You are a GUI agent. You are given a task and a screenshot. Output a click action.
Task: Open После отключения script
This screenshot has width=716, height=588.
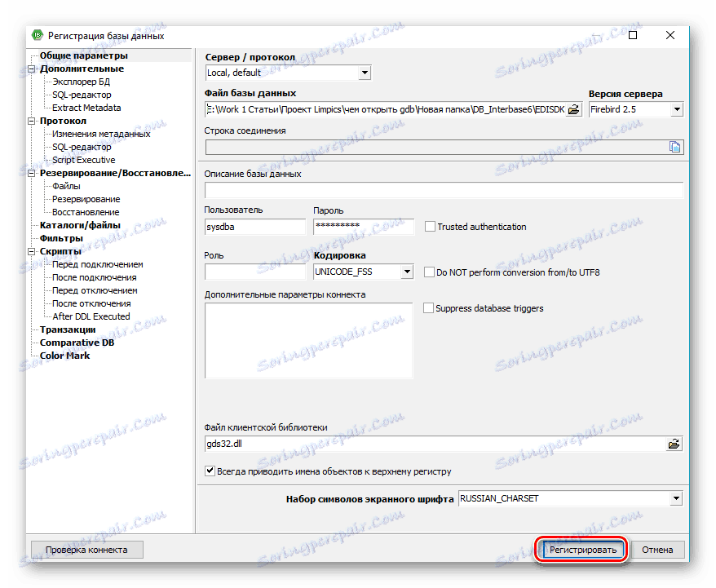[x=91, y=303]
